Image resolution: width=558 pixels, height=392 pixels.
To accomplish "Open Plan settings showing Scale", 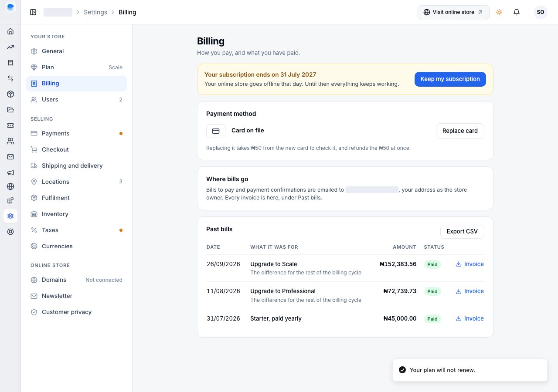I will point(76,67).
